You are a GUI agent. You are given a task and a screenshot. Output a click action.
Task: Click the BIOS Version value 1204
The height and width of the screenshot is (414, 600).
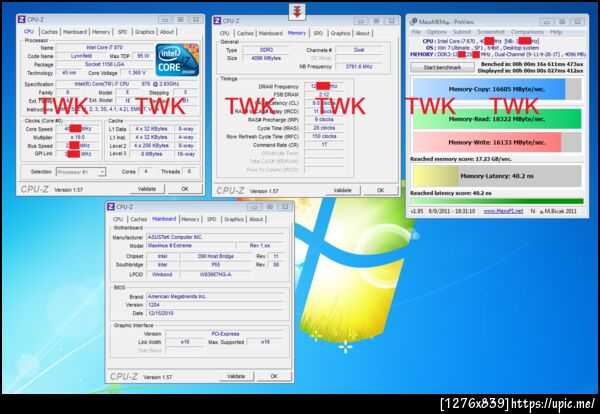[215, 305]
